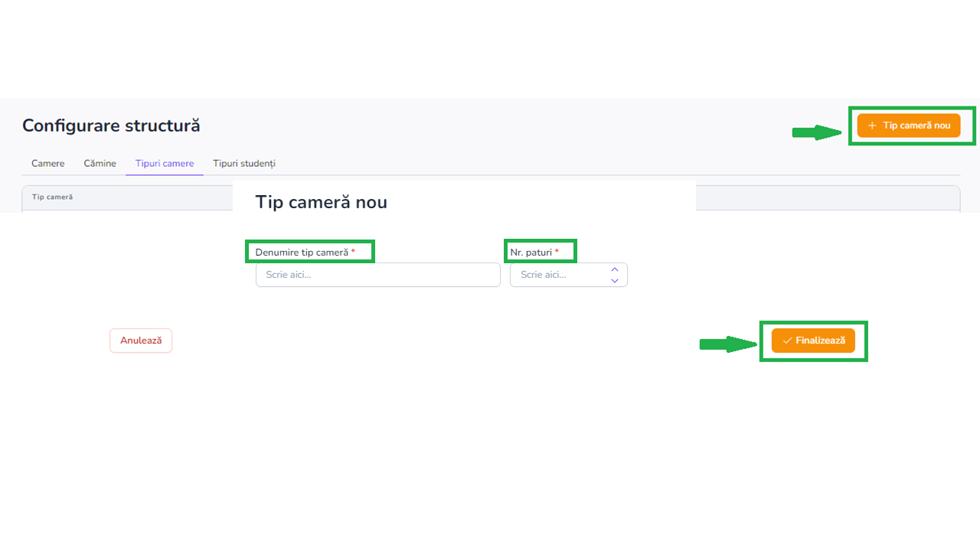Increase Nr. paturi with the up arrow
980x551 pixels.
pyautogui.click(x=614, y=269)
